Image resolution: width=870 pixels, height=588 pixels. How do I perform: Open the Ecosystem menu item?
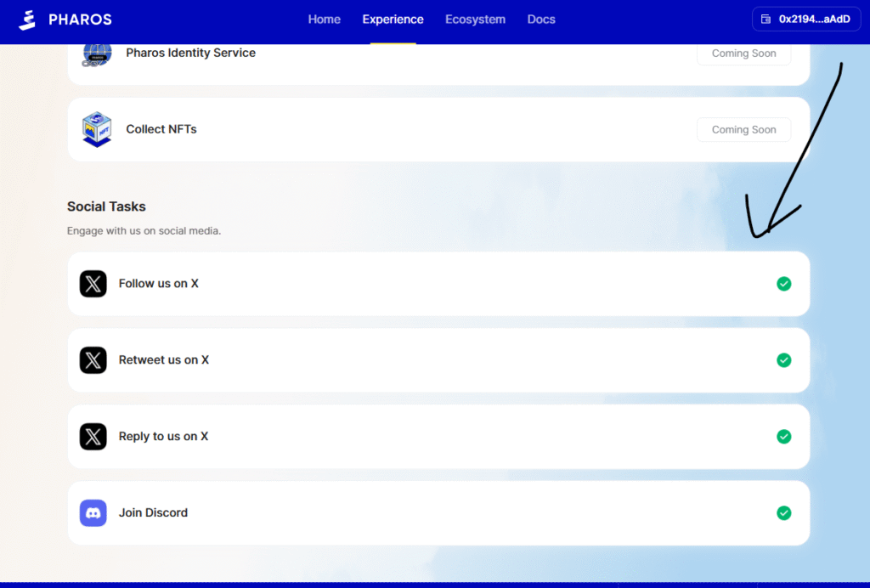475,20
